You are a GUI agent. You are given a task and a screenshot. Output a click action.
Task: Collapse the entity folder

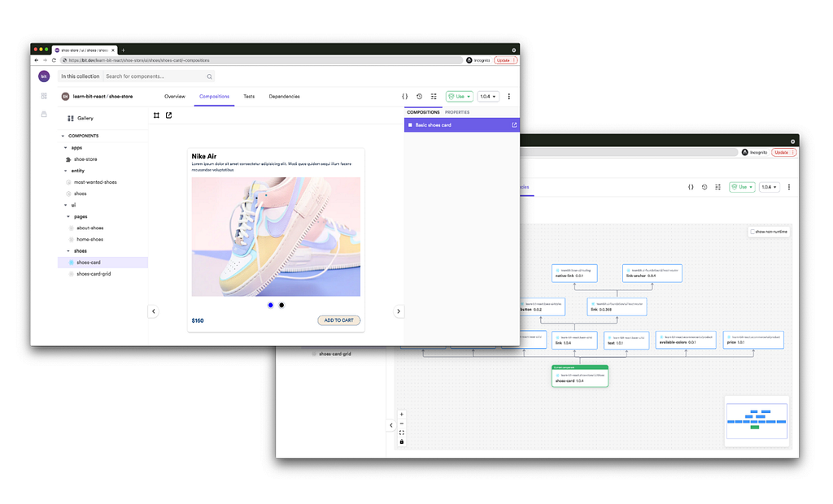coord(65,171)
